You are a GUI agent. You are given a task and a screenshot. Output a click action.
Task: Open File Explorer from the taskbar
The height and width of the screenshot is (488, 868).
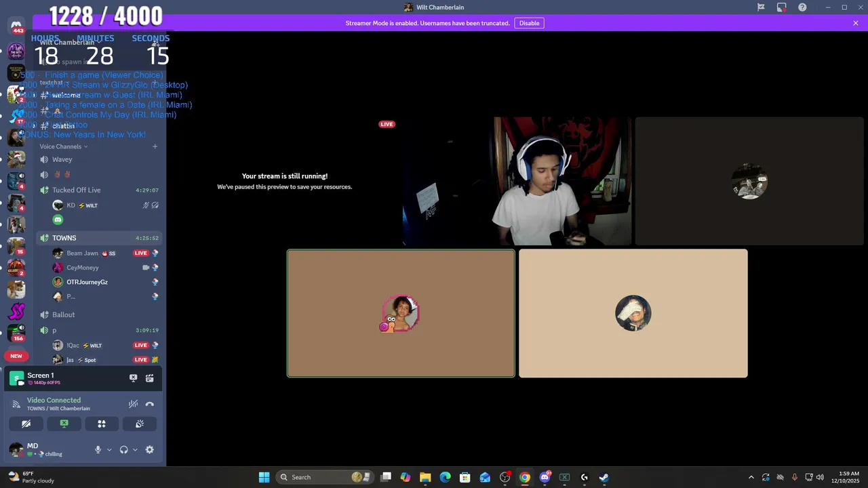click(425, 477)
